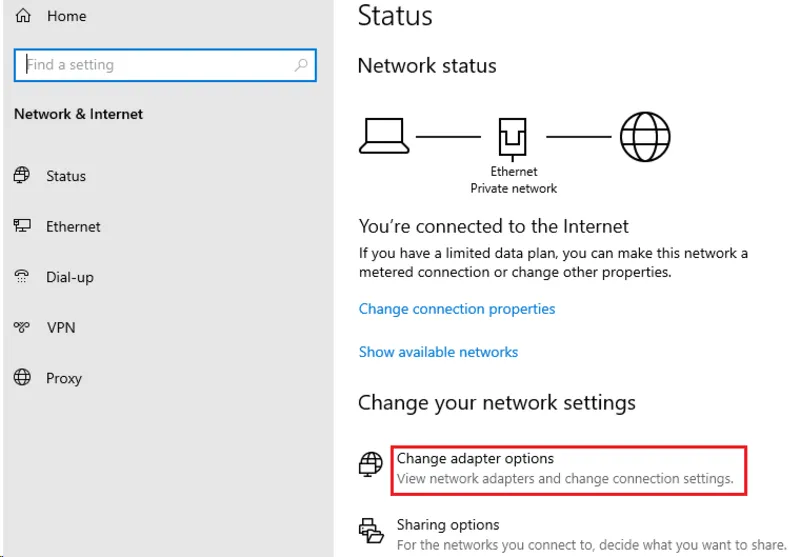Click the Internet globe in network diagram
The height and width of the screenshot is (557, 800).
coord(644,136)
